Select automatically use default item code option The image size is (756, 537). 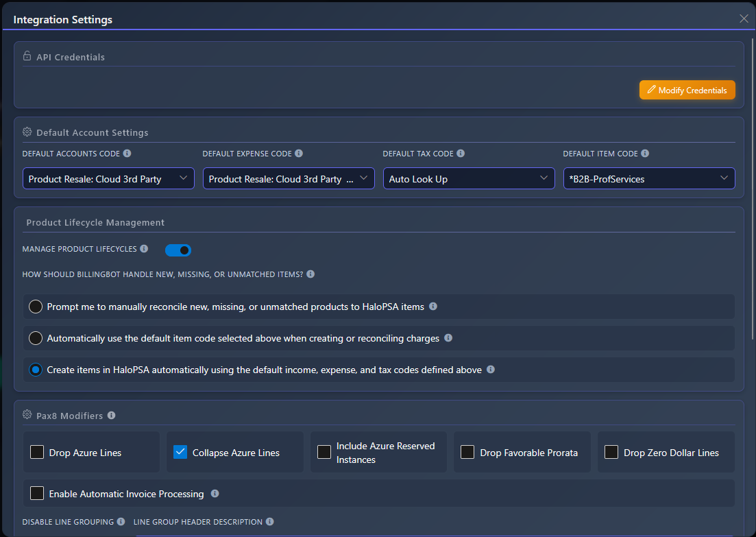pyautogui.click(x=36, y=338)
